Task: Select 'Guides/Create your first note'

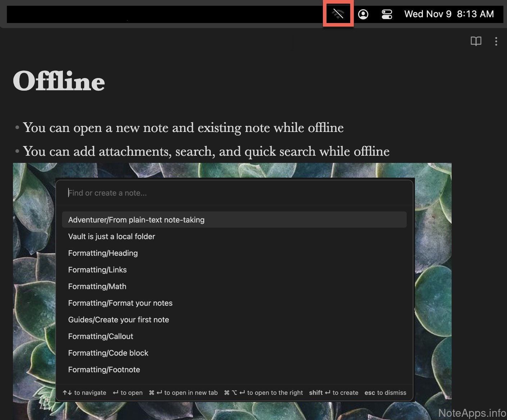Action: (118, 320)
